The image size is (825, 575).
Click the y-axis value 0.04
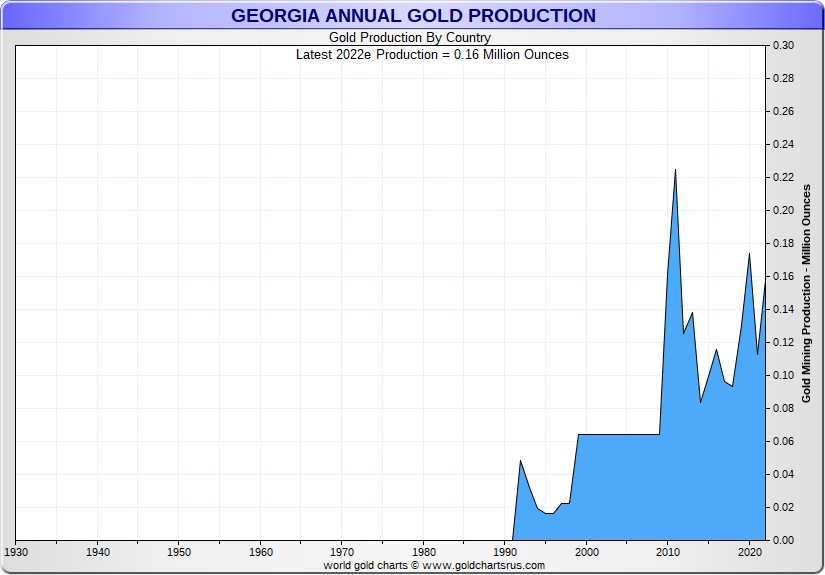(x=783, y=475)
